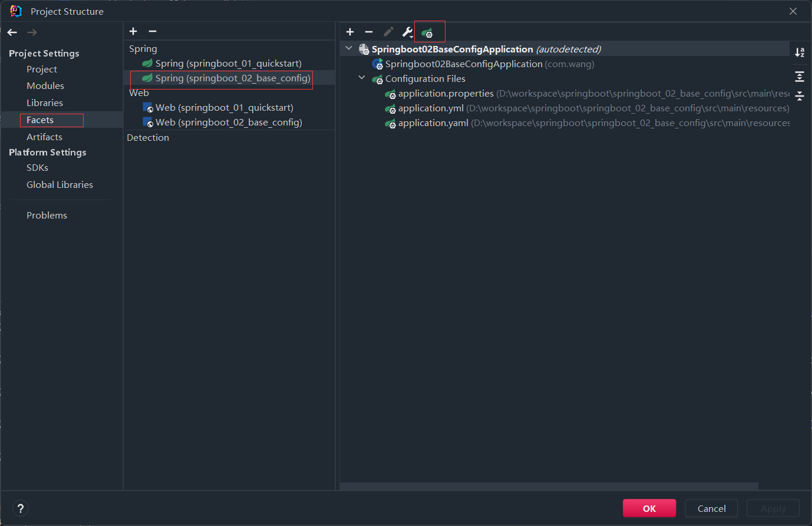
Task: Click the Platform Settings heading
Action: [48, 152]
